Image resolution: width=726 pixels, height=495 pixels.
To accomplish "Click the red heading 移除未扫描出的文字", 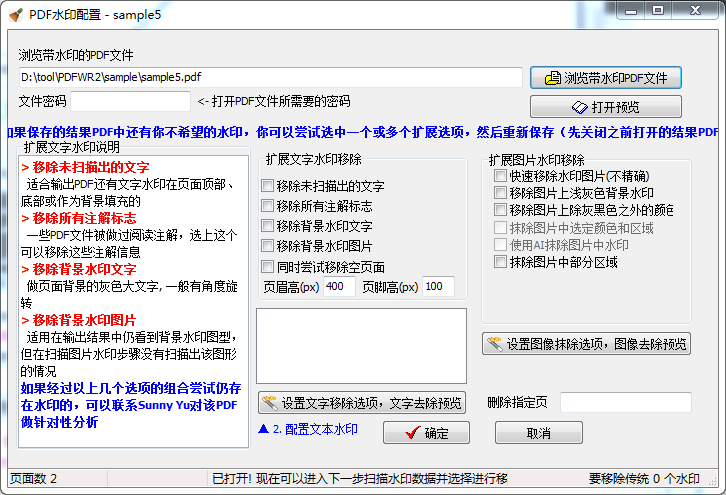I will (x=85, y=167).
